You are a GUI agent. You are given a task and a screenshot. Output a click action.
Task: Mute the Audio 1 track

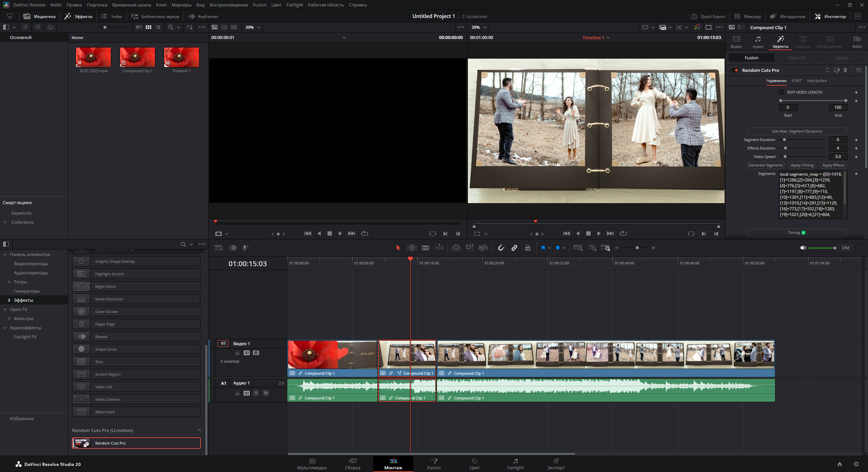coord(266,393)
